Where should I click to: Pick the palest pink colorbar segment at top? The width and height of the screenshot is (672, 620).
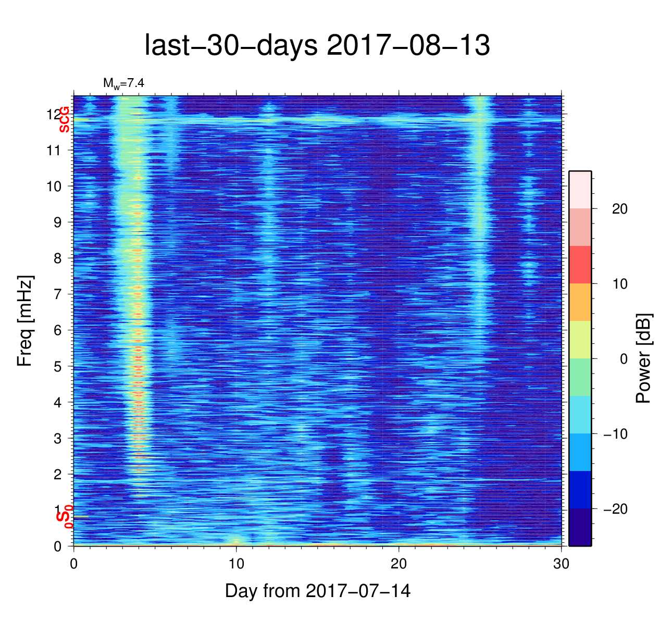click(x=580, y=190)
